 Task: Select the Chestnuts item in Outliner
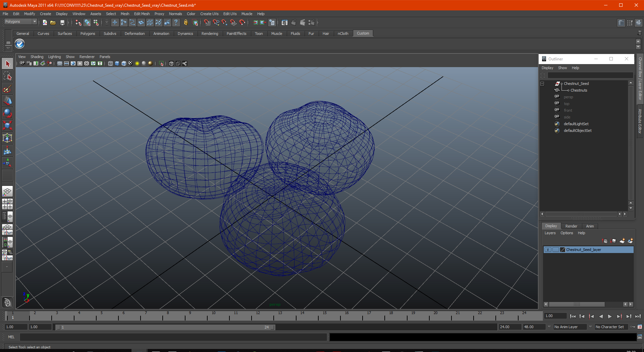(579, 90)
